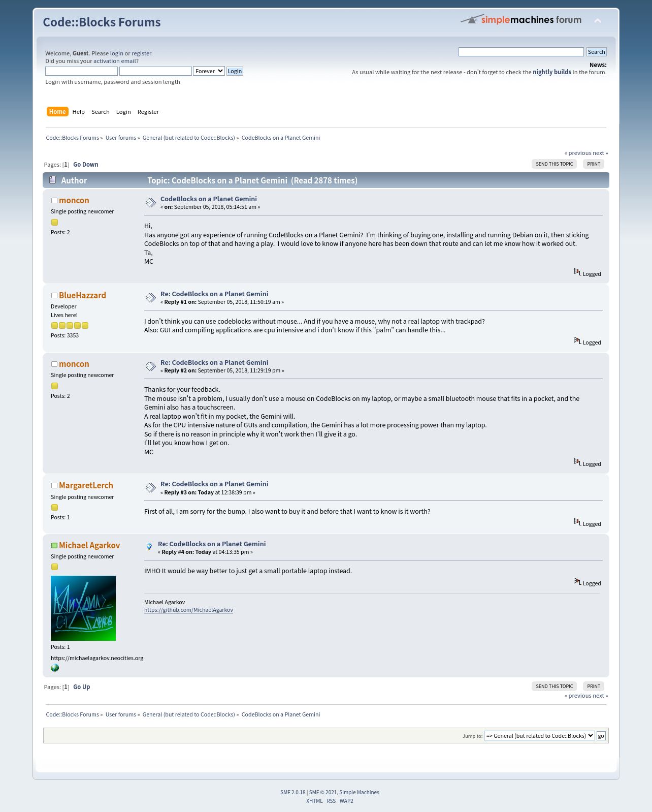The width and height of the screenshot is (652, 812).
Task: Click the Logged IP icon in Reply #3
Action: pos(577,522)
